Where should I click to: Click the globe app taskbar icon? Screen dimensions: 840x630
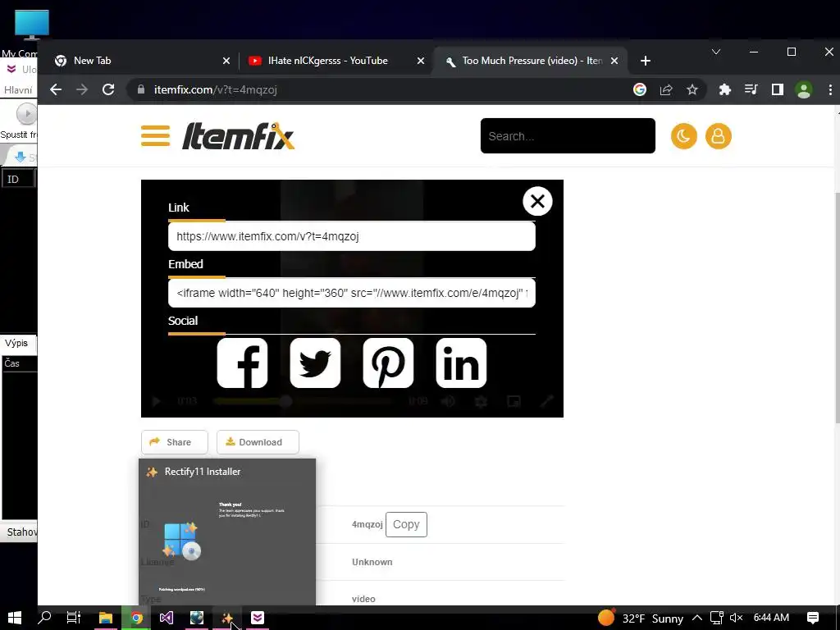coord(197,618)
